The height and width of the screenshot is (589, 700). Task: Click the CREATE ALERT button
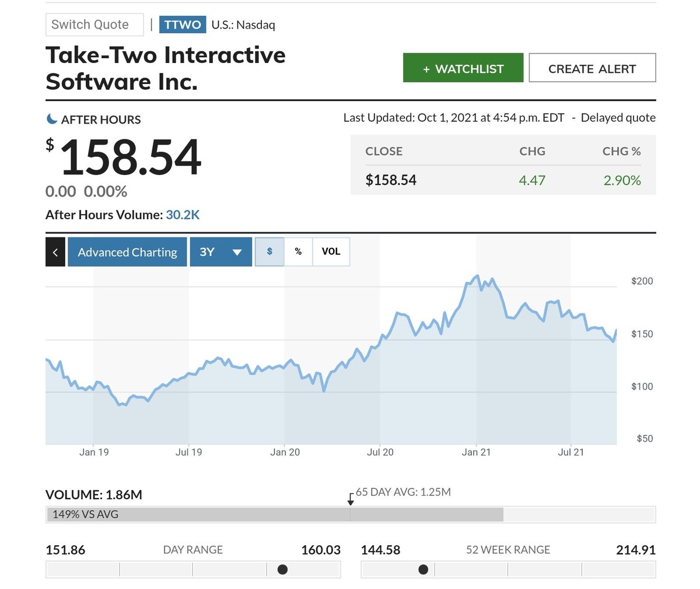pyautogui.click(x=592, y=68)
